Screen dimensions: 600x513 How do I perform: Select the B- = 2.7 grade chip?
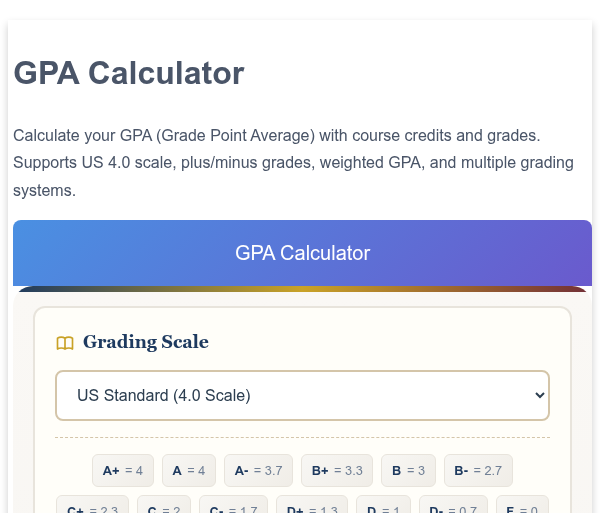click(x=478, y=471)
